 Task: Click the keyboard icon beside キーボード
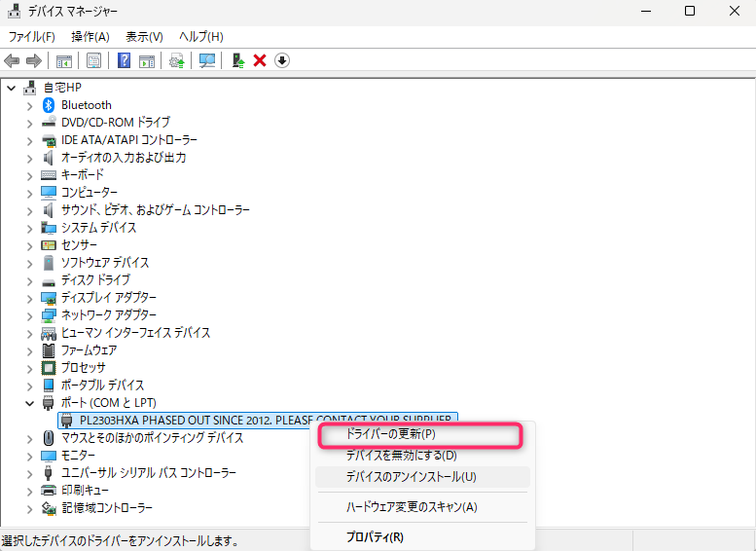coord(49,174)
